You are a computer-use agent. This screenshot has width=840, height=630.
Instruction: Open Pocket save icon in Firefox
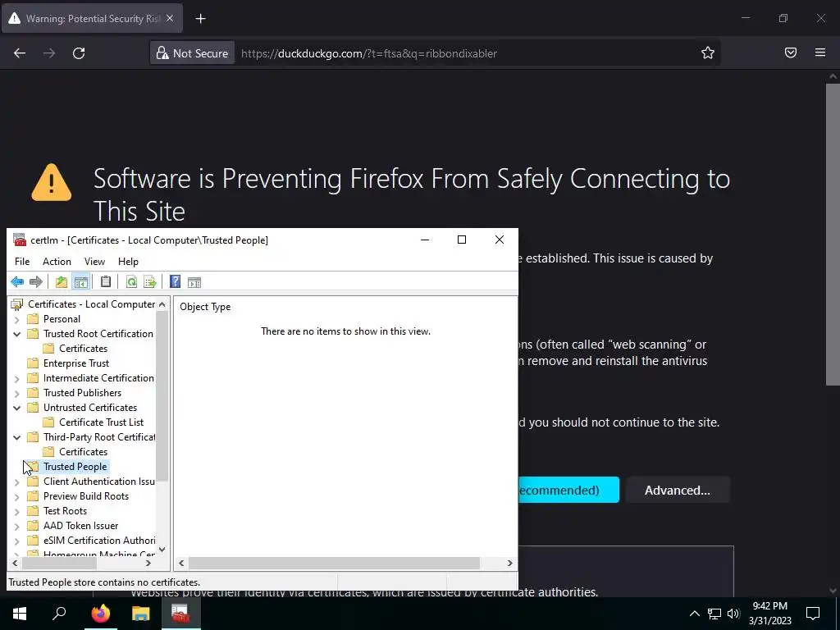click(791, 52)
